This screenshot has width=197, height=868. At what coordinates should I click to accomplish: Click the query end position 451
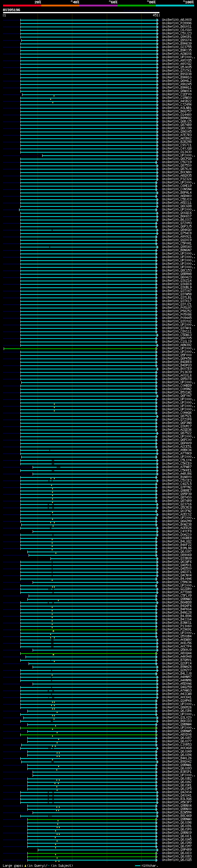coord(155,15)
